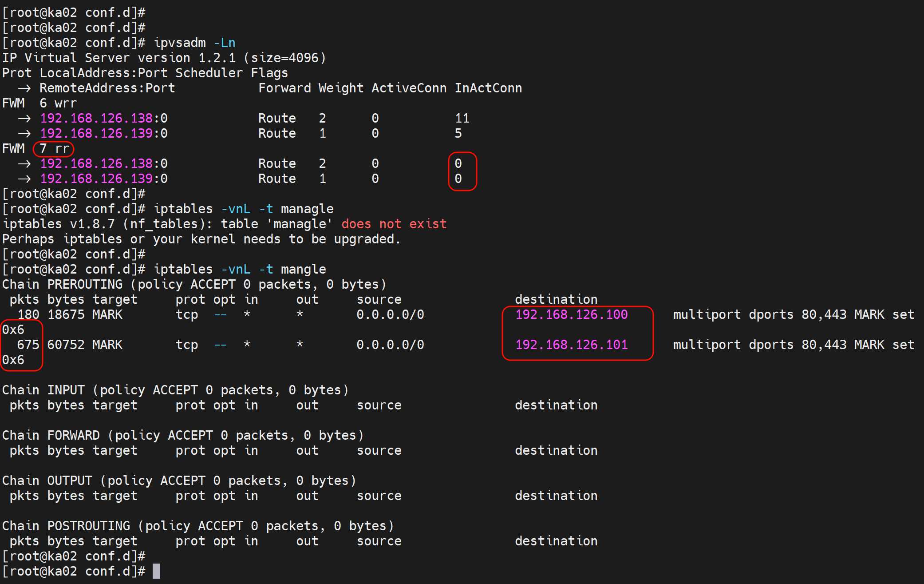This screenshot has height=584, width=924.
Task: Click destination IP 192.168.126.101
Action: click(x=571, y=345)
